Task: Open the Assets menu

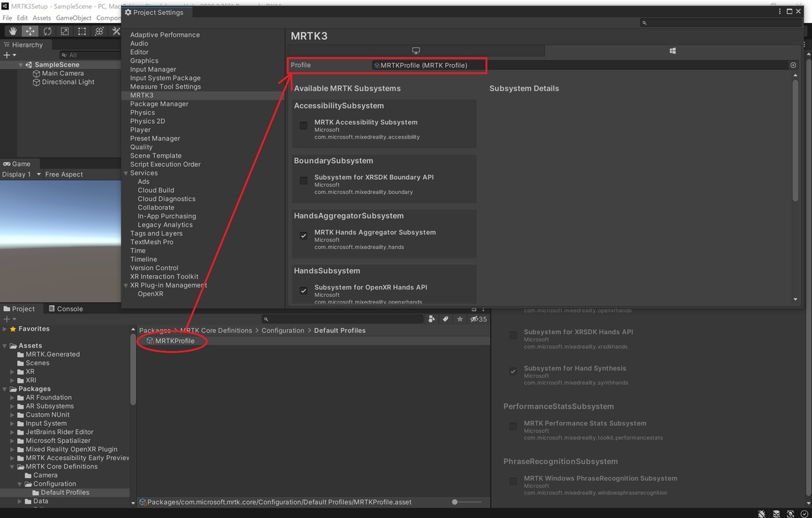Action: point(41,18)
